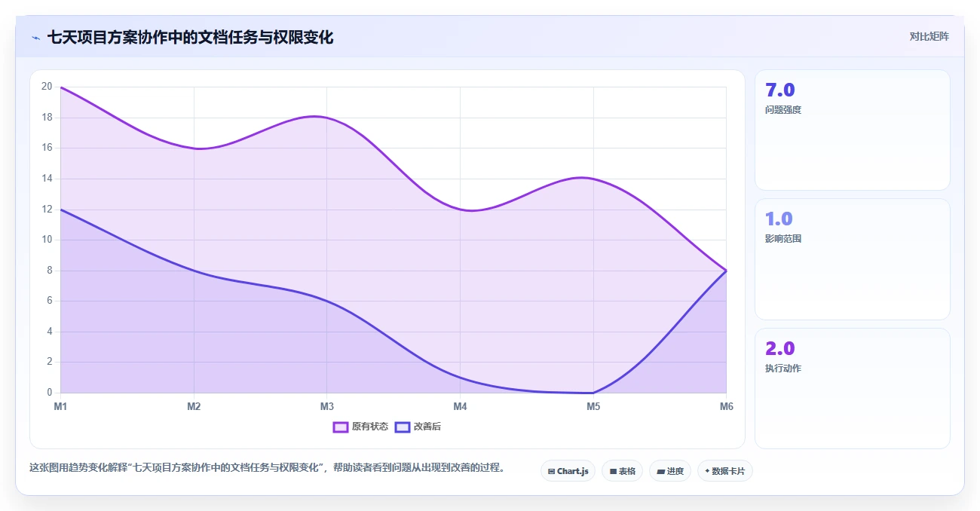Click the 原有状态 line peak at M3
Image resolution: width=980 pixels, height=511 pixels.
[x=327, y=118]
